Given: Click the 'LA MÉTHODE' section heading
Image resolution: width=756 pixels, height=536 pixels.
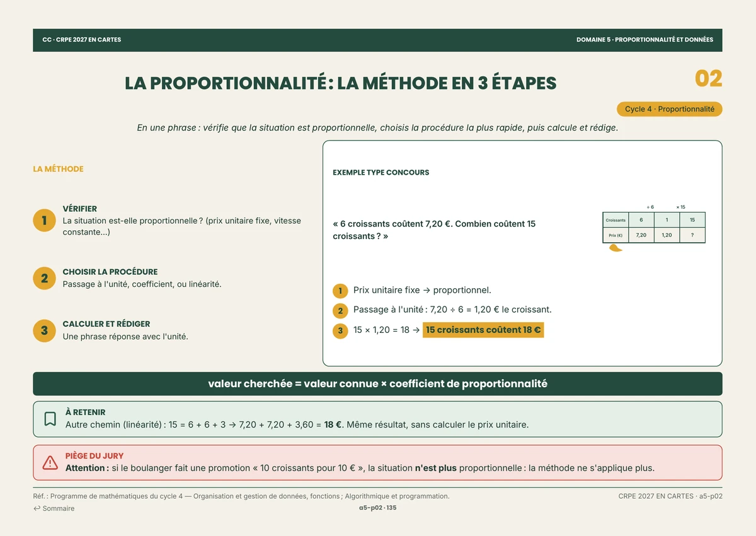Looking at the screenshot, I should pyautogui.click(x=58, y=169).
